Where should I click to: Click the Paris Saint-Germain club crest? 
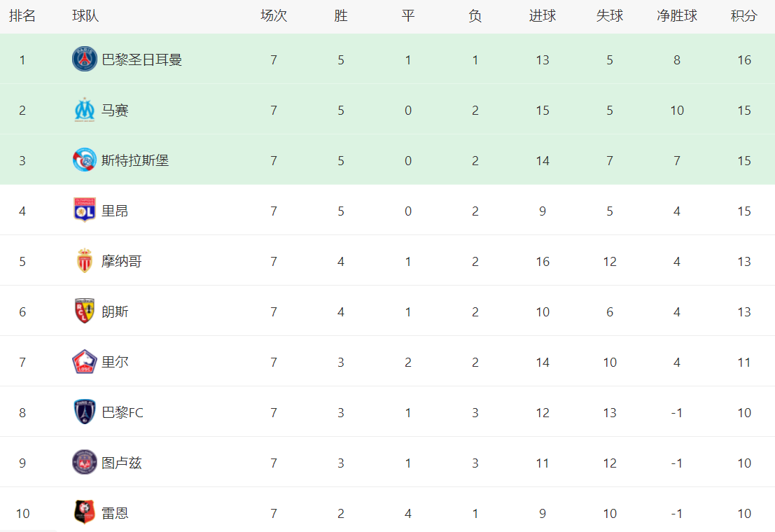click(x=85, y=59)
